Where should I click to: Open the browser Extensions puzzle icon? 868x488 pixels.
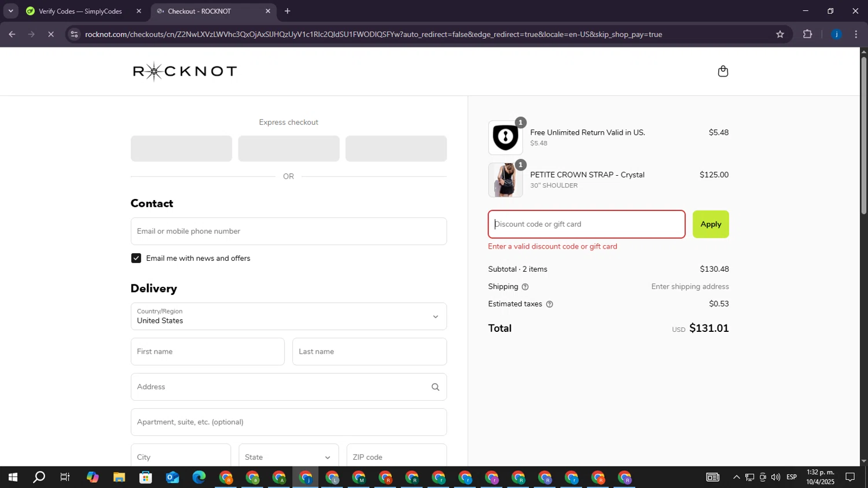coord(808,34)
